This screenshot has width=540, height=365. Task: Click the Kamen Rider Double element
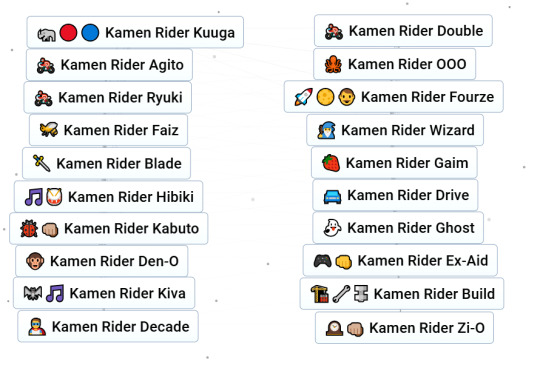403,31
